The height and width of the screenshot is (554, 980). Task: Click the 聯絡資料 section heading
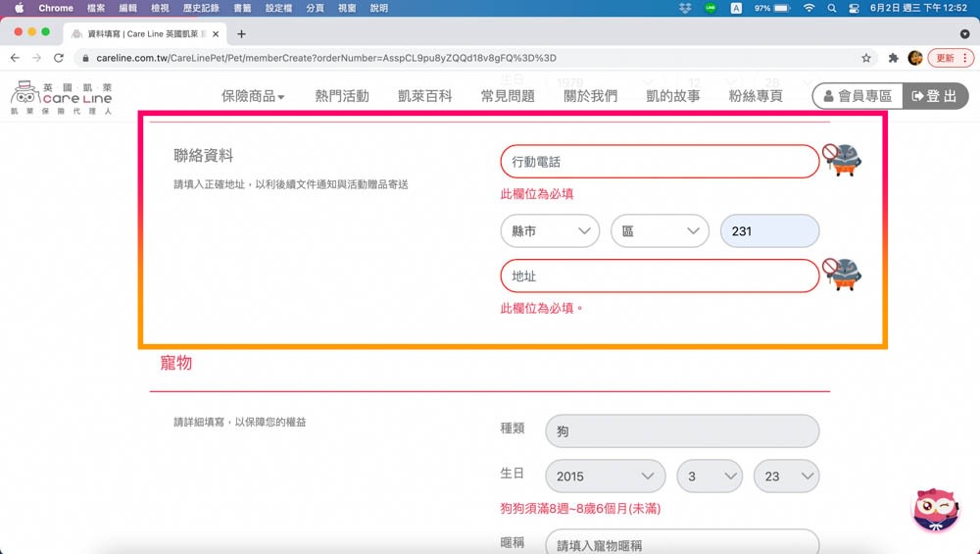click(203, 156)
